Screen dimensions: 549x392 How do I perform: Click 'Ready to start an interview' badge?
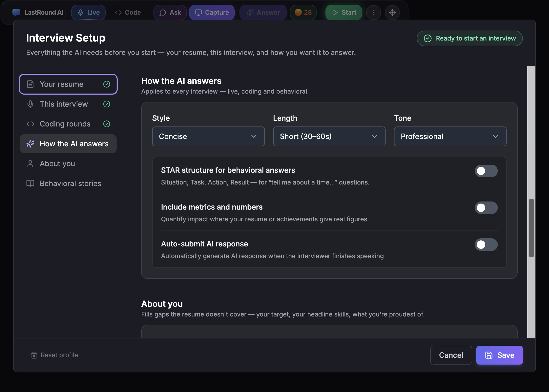coord(470,38)
